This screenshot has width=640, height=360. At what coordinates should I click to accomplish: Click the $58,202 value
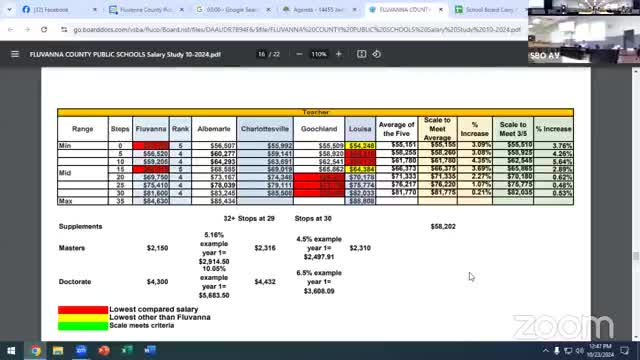443,226
